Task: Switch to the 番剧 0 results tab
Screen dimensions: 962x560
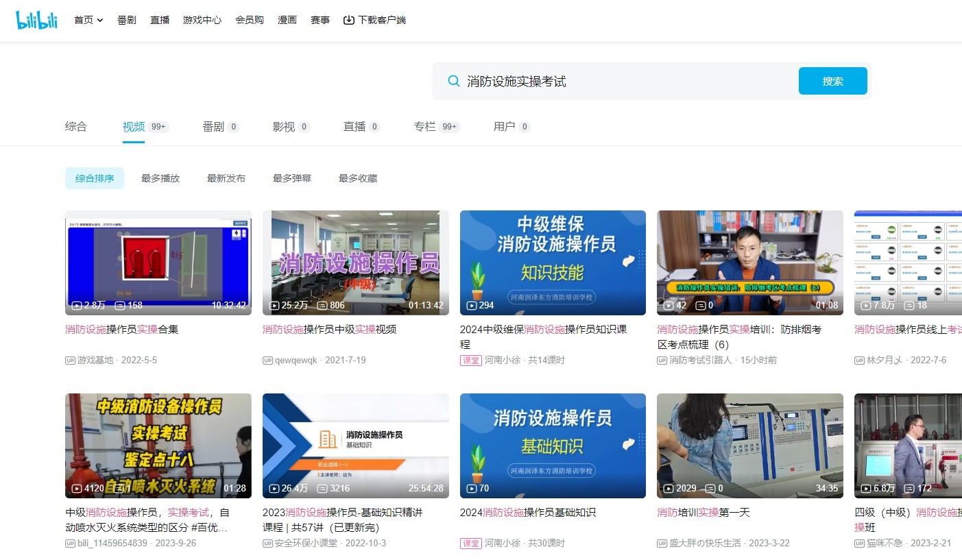Action: (x=221, y=127)
